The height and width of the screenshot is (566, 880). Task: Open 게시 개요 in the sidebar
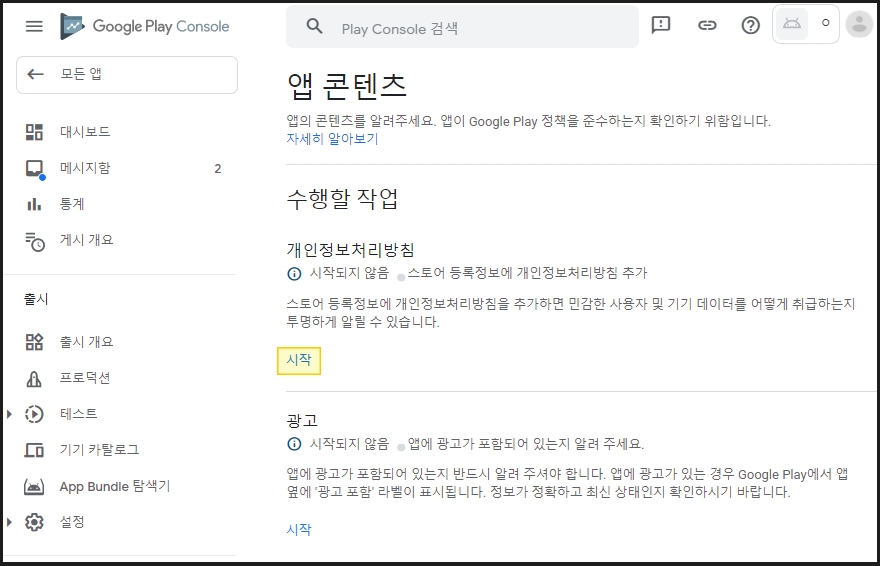[86, 240]
